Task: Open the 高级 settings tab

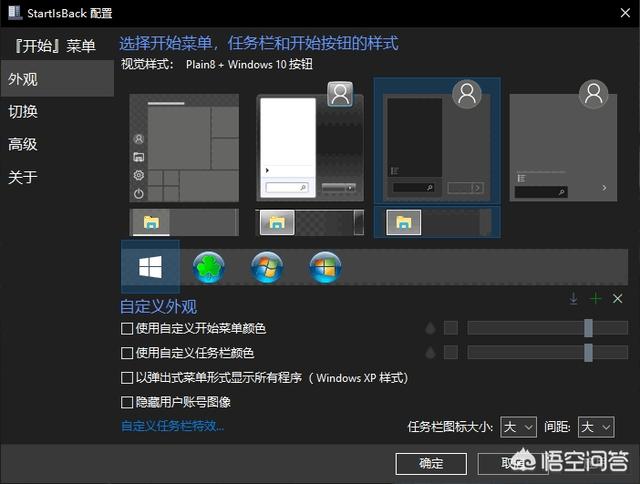Action: (x=23, y=144)
